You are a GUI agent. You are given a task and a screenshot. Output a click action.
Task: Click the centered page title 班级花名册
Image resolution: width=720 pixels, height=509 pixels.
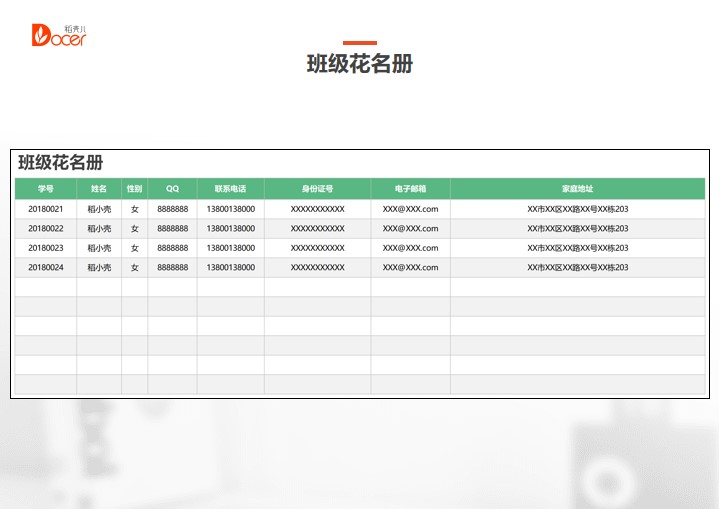click(x=359, y=64)
